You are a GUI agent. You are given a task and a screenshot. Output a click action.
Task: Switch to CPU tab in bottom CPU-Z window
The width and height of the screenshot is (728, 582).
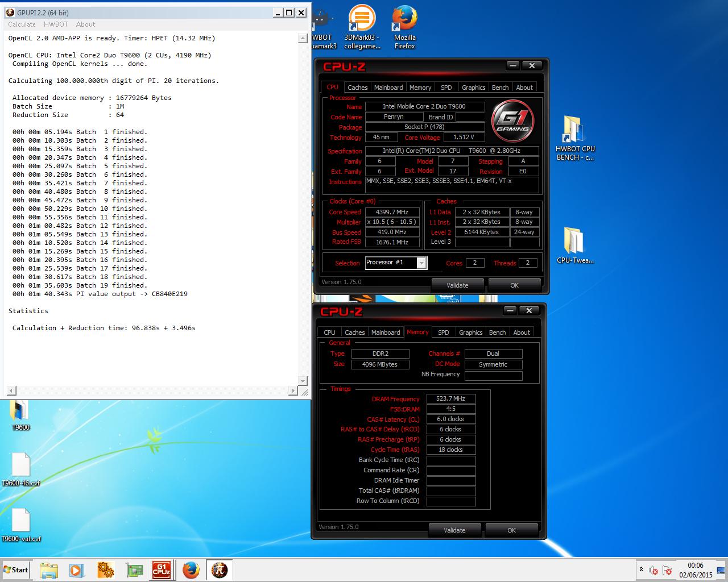pyautogui.click(x=329, y=332)
